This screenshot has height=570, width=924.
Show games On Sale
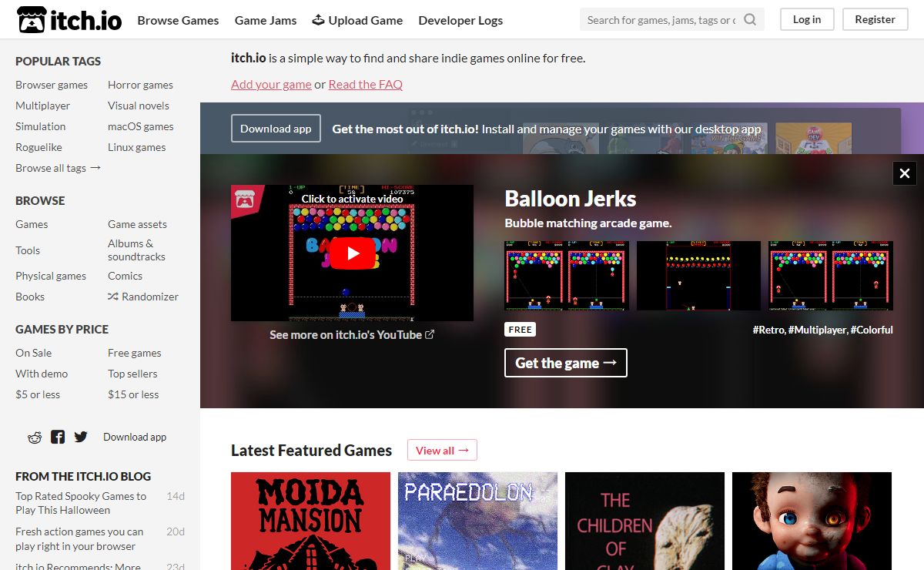(34, 353)
